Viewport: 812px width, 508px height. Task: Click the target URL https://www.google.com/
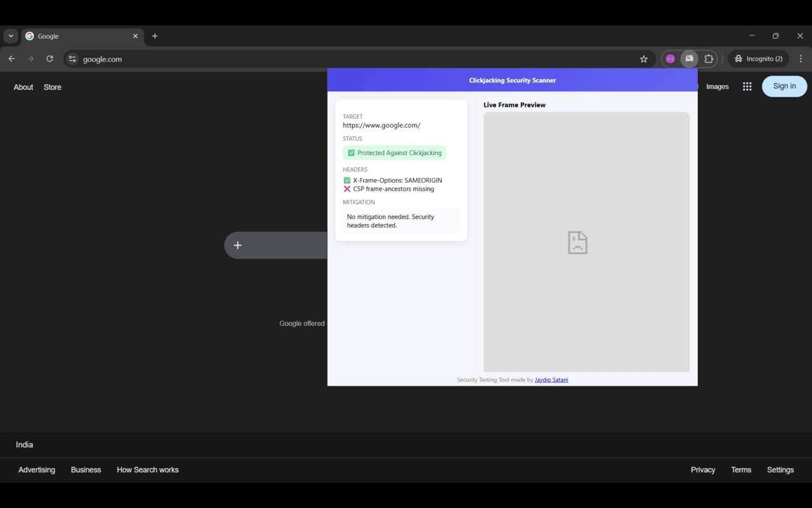click(381, 126)
